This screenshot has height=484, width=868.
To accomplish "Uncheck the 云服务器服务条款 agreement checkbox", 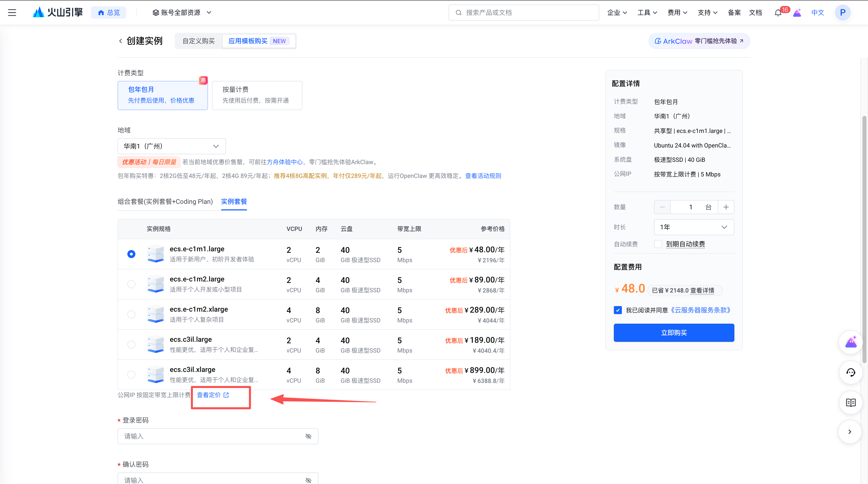I will tap(618, 310).
